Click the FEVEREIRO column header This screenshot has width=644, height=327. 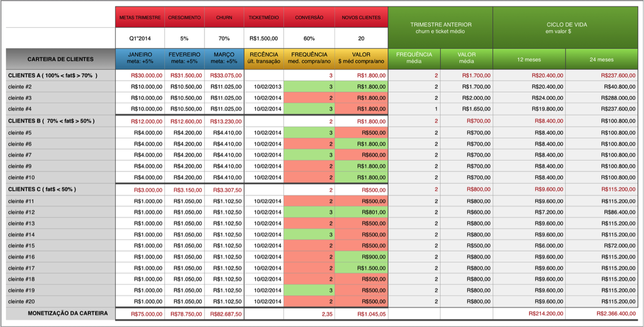(184, 59)
